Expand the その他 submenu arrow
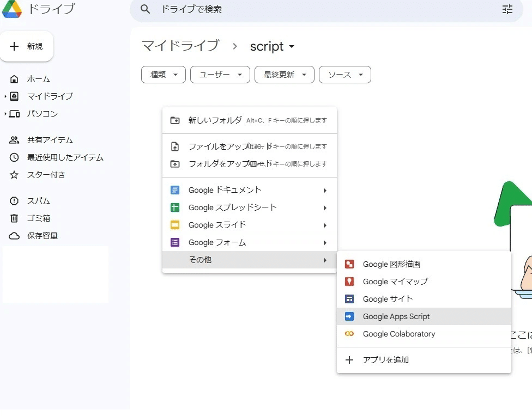This screenshot has height=416, width=532. point(325,260)
